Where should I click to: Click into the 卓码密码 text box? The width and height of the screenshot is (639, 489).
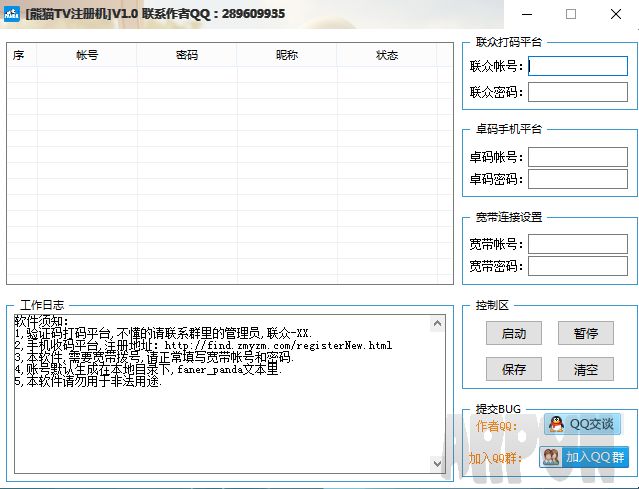click(x=578, y=179)
